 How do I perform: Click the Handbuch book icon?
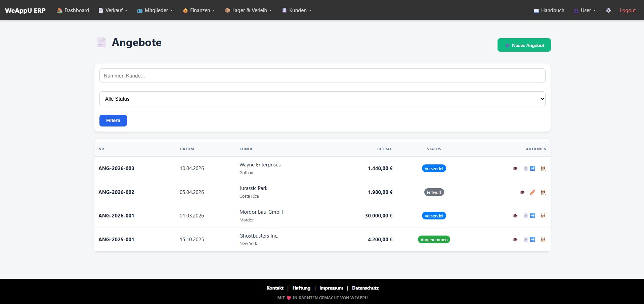click(x=536, y=11)
